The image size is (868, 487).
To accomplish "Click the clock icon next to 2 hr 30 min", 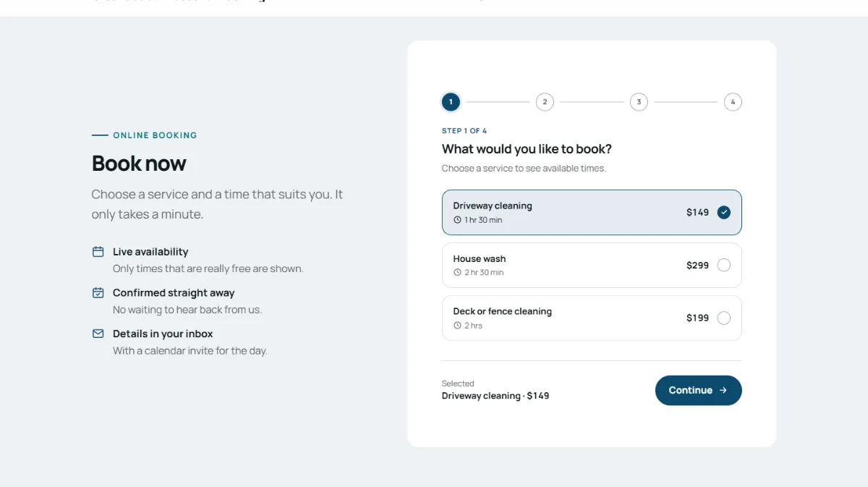I will click(x=457, y=273).
